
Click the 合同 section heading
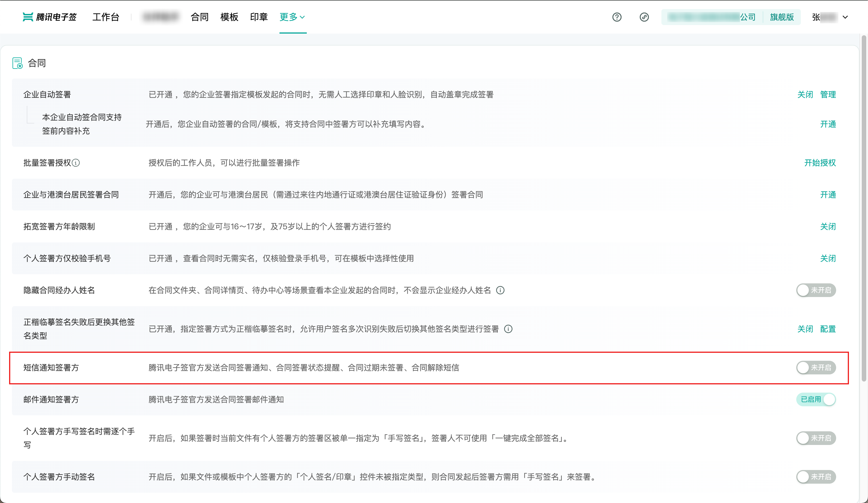click(37, 63)
